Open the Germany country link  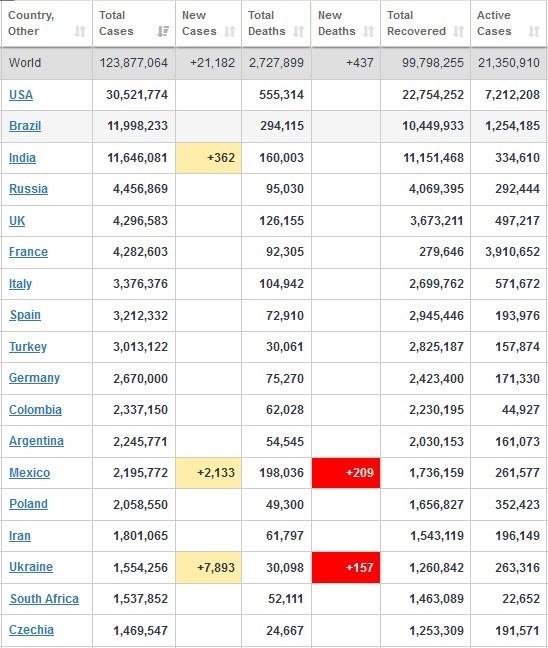(x=34, y=378)
